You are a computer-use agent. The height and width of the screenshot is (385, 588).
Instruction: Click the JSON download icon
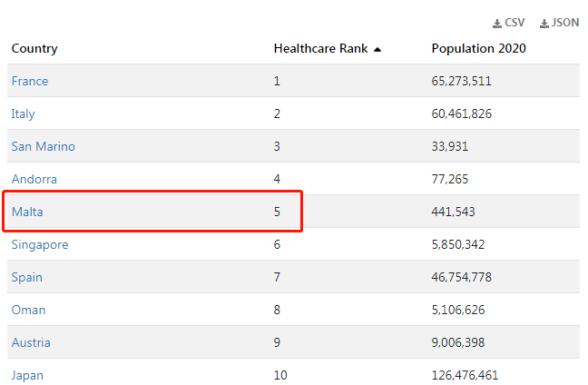[544, 24]
